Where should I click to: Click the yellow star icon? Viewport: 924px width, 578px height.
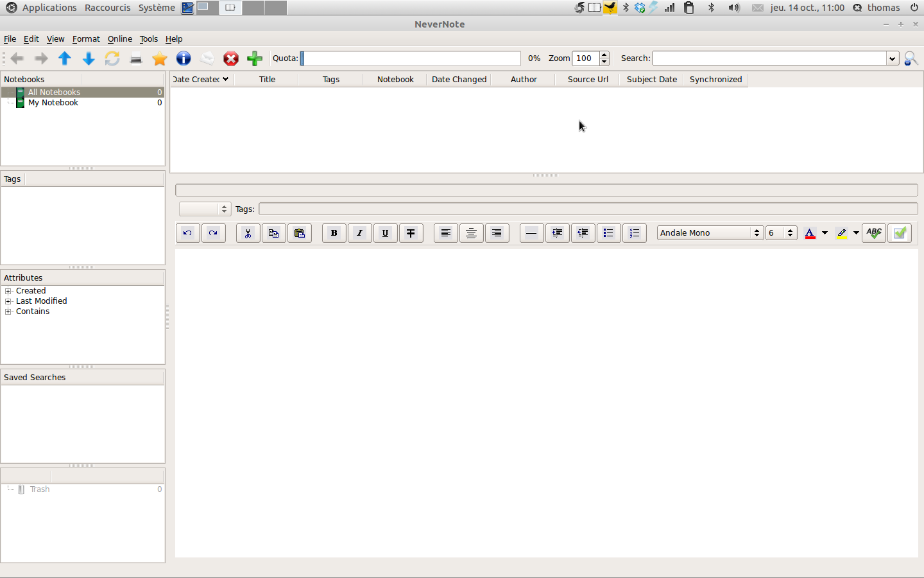point(160,58)
